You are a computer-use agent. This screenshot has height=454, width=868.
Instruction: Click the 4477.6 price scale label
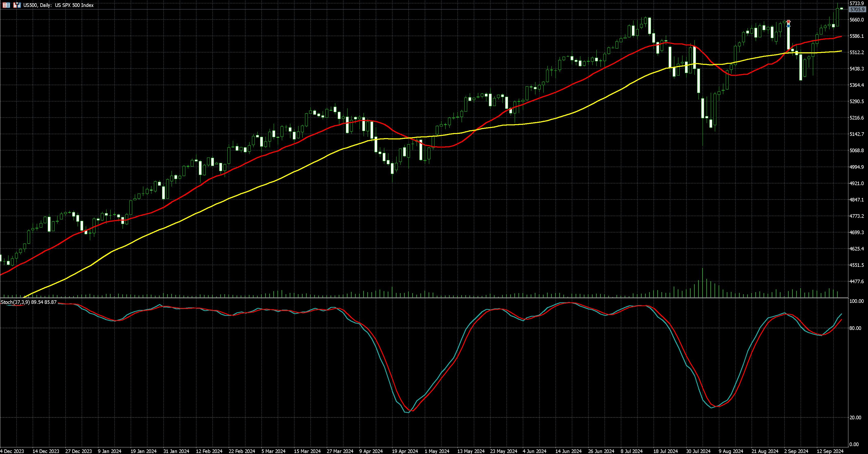pyautogui.click(x=857, y=281)
